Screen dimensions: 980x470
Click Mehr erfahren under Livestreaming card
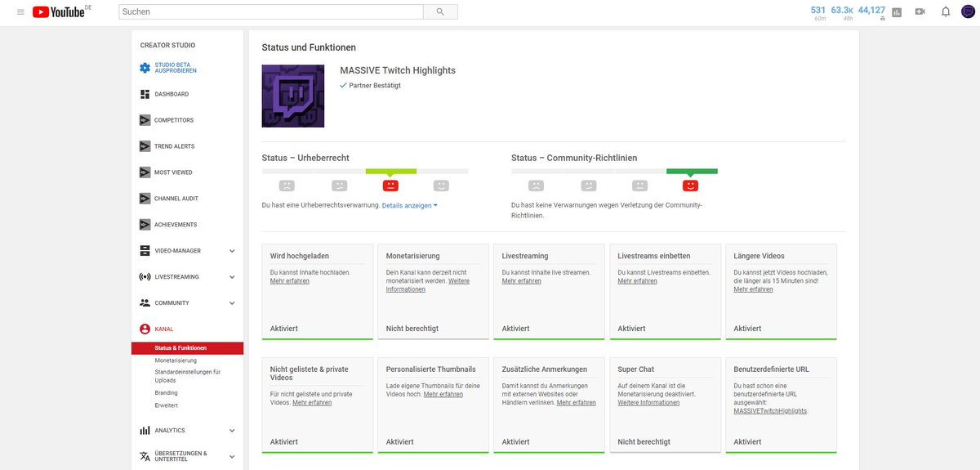(x=522, y=281)
